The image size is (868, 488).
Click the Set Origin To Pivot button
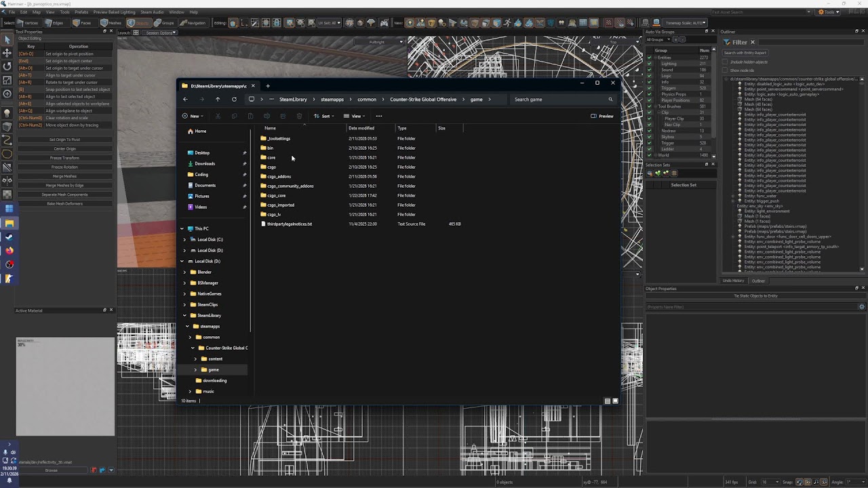(65, 140)
